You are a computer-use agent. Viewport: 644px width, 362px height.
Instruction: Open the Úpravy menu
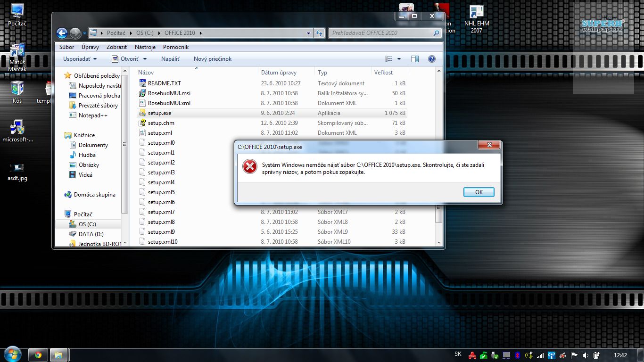pos(90,47)
